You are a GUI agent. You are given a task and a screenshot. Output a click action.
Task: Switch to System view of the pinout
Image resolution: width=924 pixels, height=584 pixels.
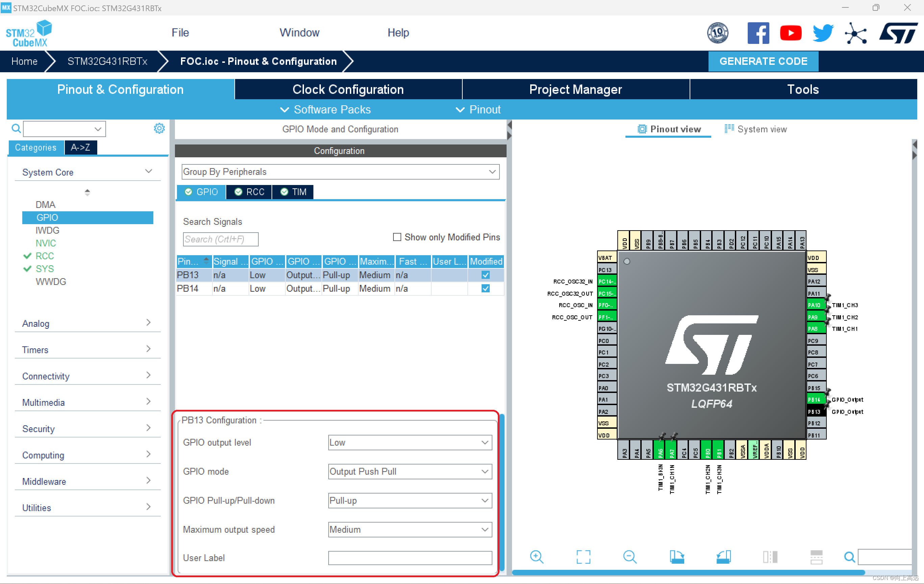755,129
